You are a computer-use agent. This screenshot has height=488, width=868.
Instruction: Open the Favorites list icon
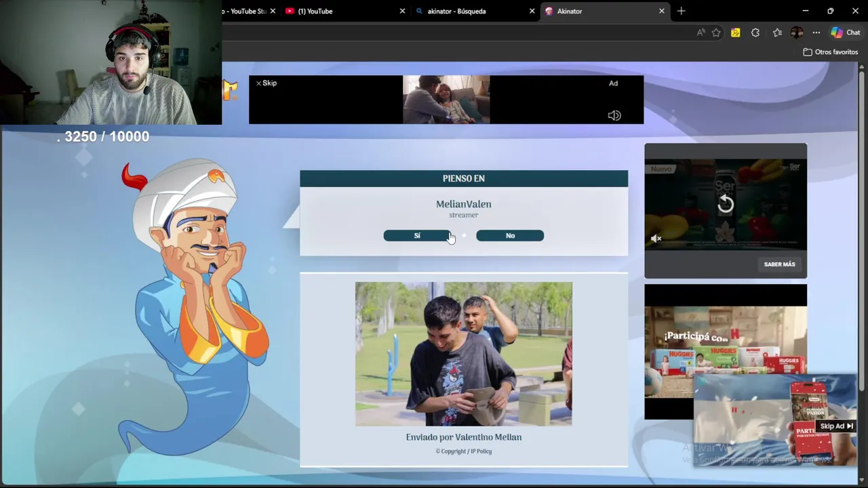point(777,33)
